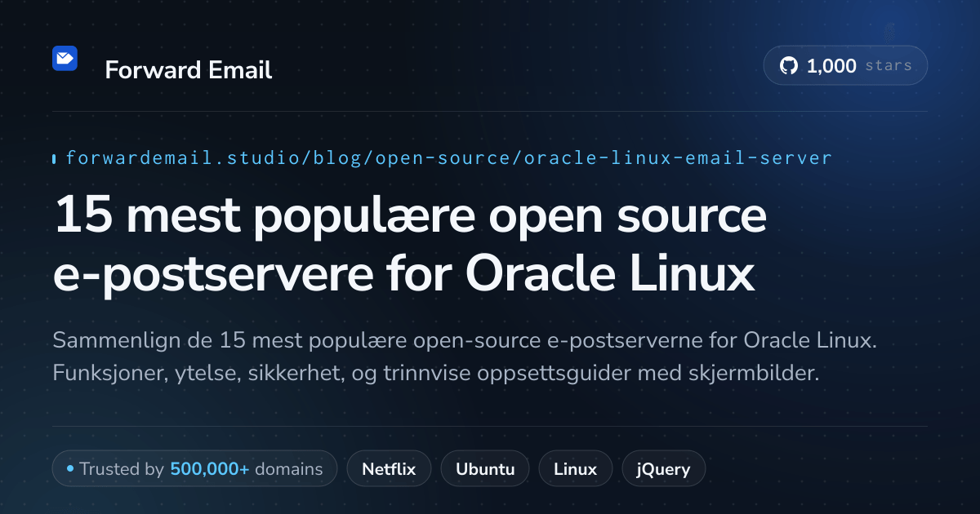Select the Netflix tag
Screen dimensions: 980x514
coord(389,469)
